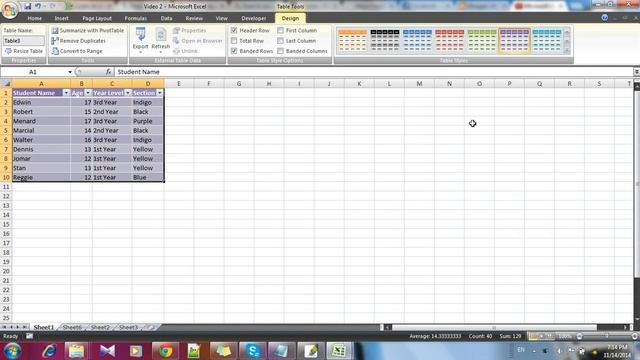The height and width of the screenshot is (360, 640).
Task: Switch to the Sheet2 worksheet tab
Action: [100, 327]
